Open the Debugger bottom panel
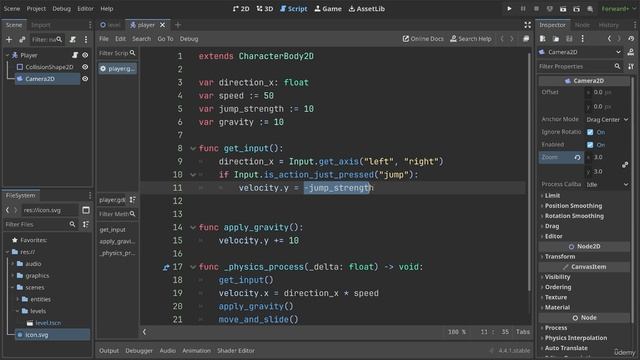 (x=139, y=351)
